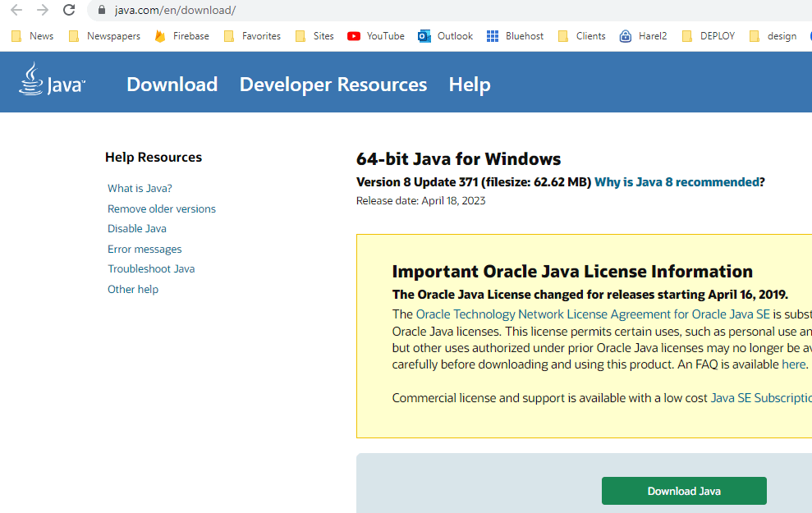Open the Firebase bookmark
The image size is (812, 513).
(x=181, y=36)
